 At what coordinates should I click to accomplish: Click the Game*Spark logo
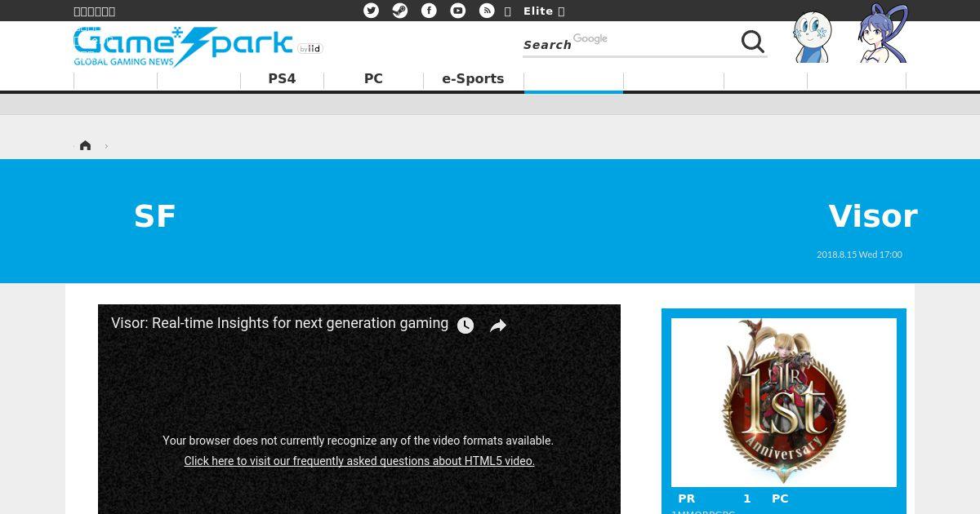[183, 47]
